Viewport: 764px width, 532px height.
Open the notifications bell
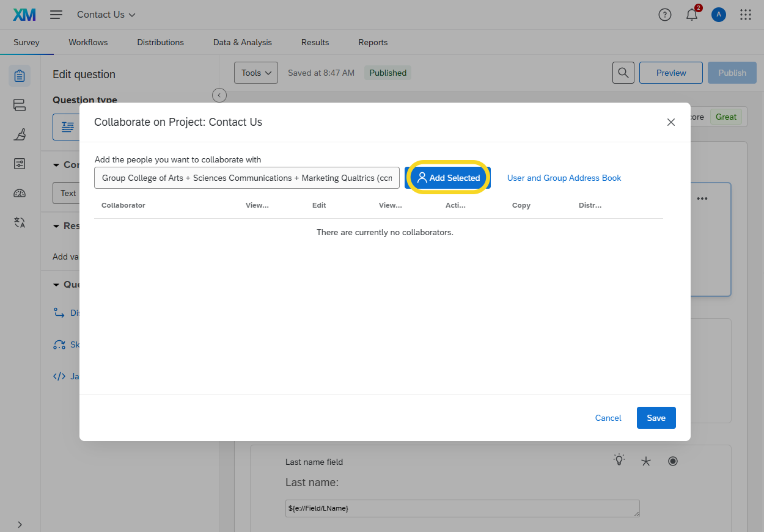pos(692,15)
